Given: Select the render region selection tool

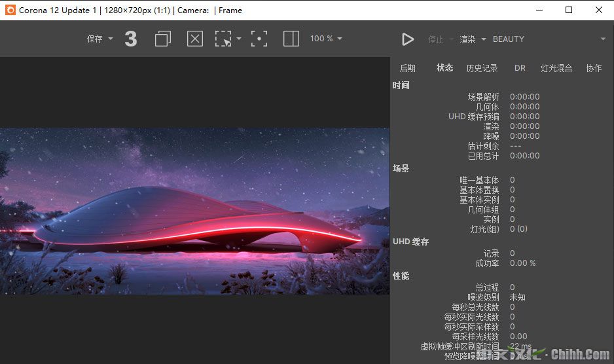Looking at the screenshot, I should [x=223, y=39].
